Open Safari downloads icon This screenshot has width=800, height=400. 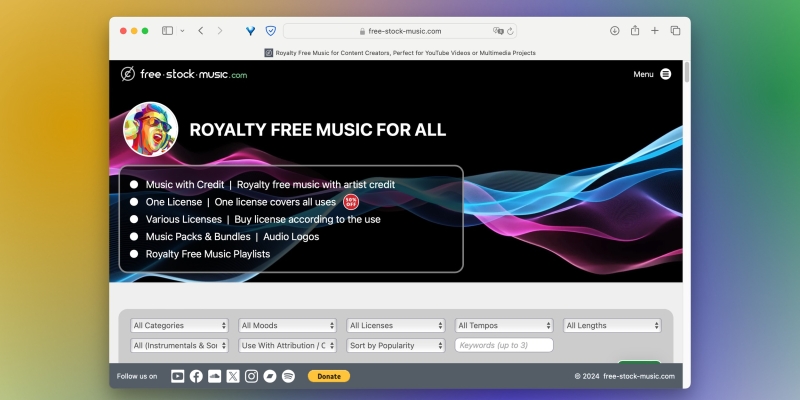(x=614, y=31)
